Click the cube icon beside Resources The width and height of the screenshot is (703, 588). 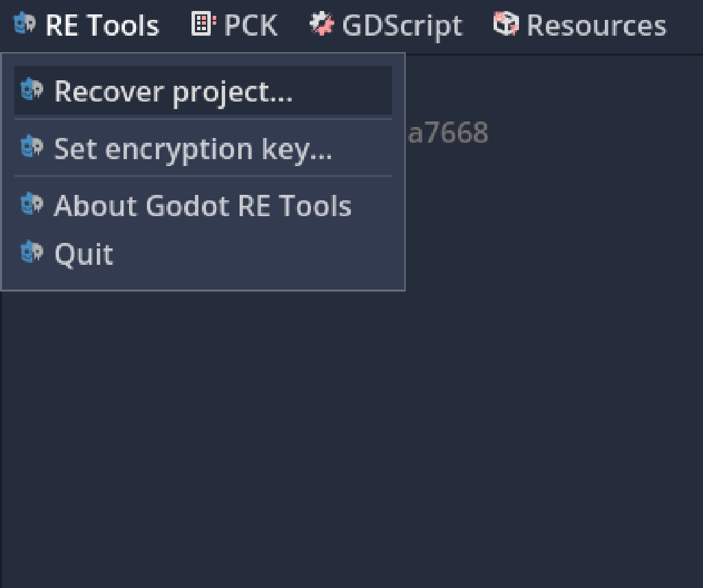click(x=506, y=23)
